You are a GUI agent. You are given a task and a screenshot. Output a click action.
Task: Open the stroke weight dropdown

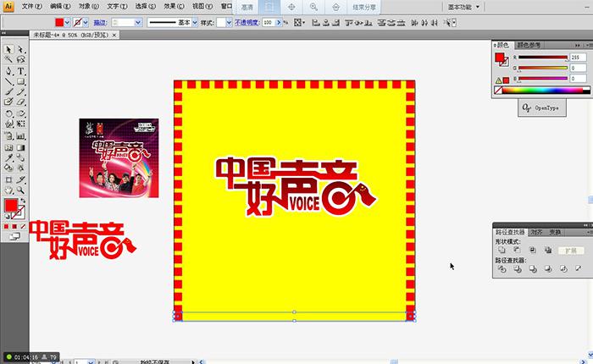tap(138, 23)
